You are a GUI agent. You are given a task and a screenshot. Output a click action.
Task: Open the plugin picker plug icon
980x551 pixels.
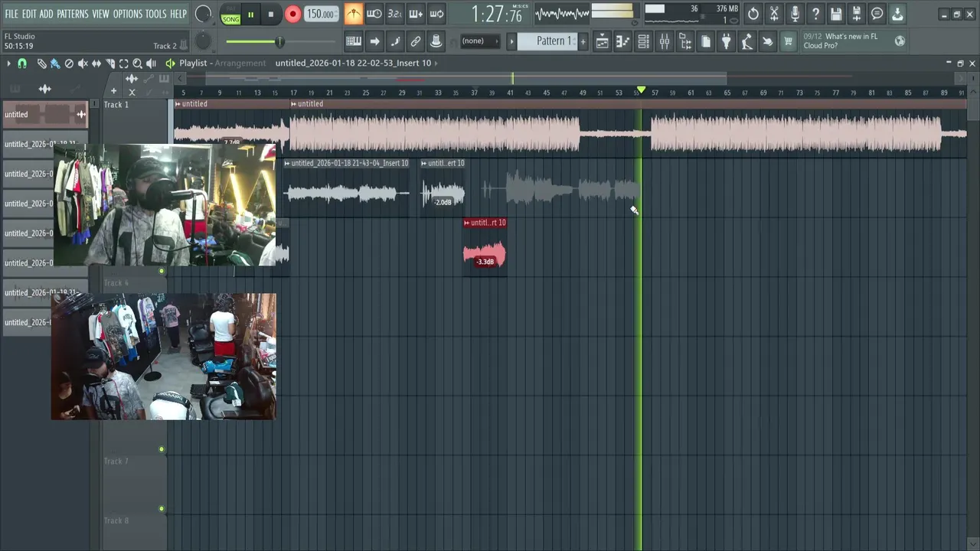727,41
